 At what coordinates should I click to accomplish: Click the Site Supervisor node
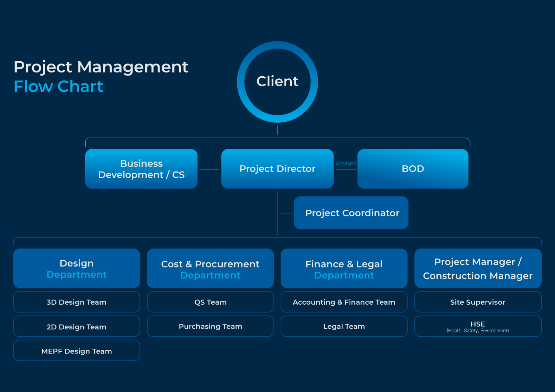(478, 302)
